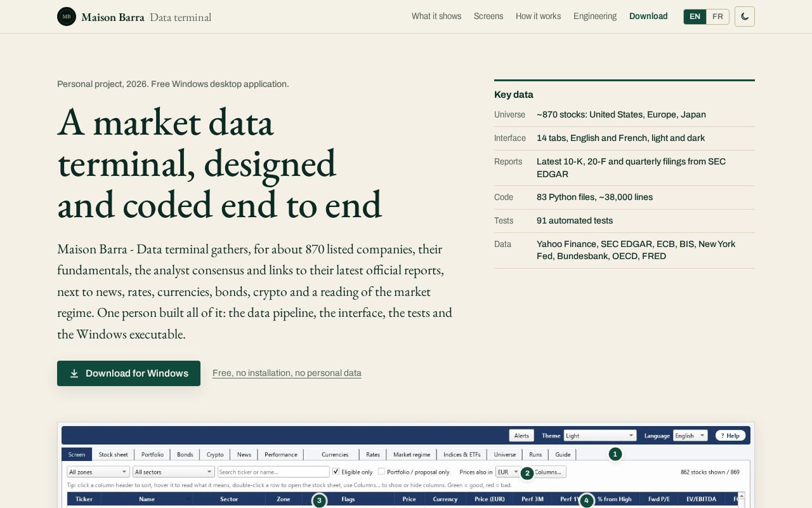The width and height of the screenshot is (812, 508).
Task: Open the Theme dropdown set to Light
Action: [600, 436]
